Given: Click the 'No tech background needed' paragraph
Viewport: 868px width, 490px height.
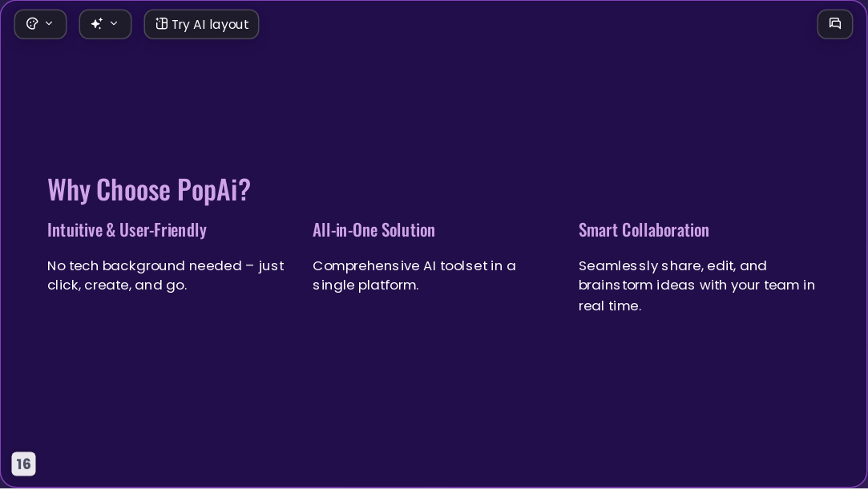Looking at the screenshot, I should click(166, 275).
